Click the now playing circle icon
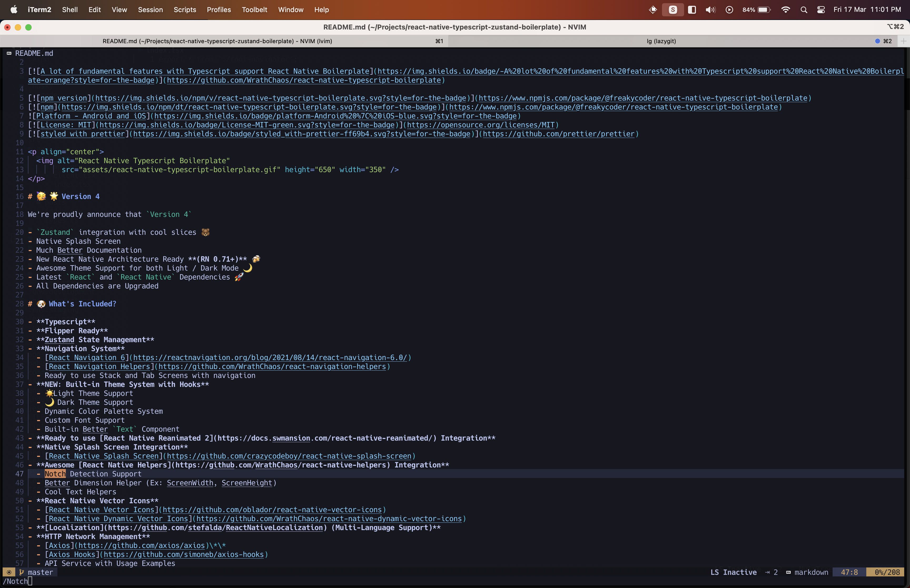This screenshot has height=588, width=910. coord(729,9)
